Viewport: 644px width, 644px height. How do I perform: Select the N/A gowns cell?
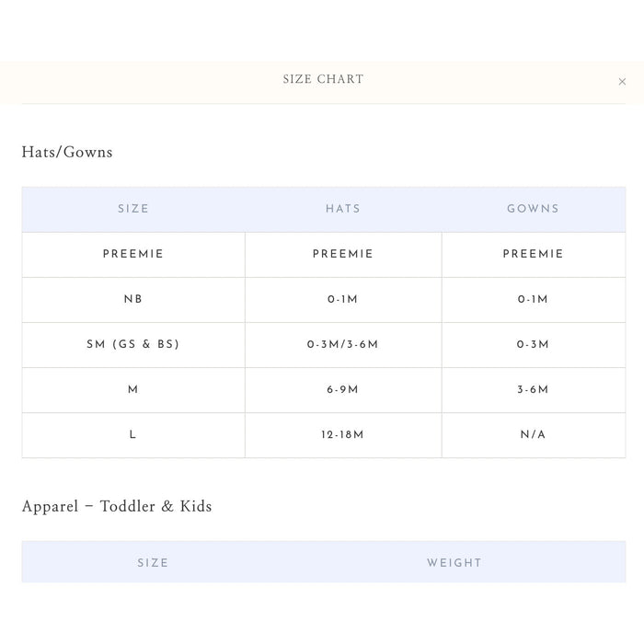tap(533, 434)
